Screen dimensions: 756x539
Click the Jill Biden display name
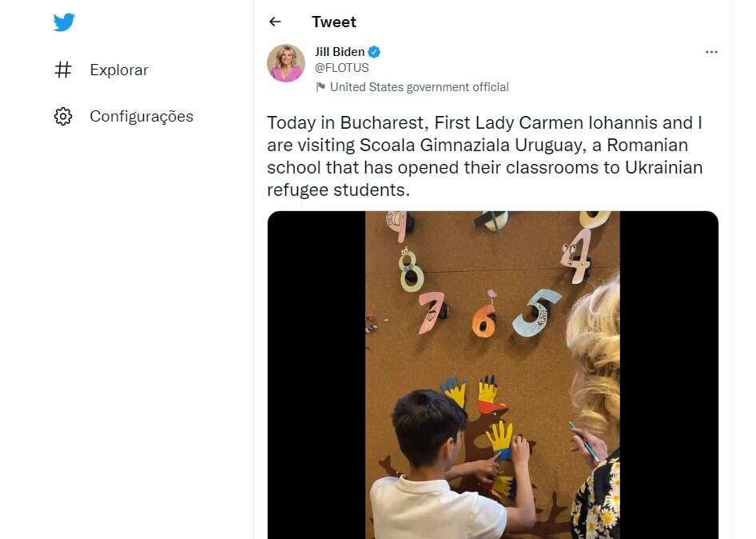click(x=340, y=52)
